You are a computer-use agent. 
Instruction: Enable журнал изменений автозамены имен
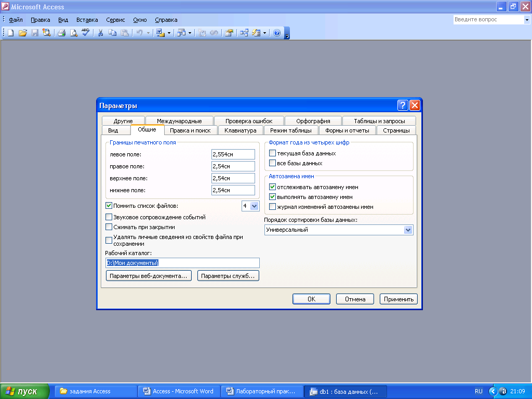(272, 207)
